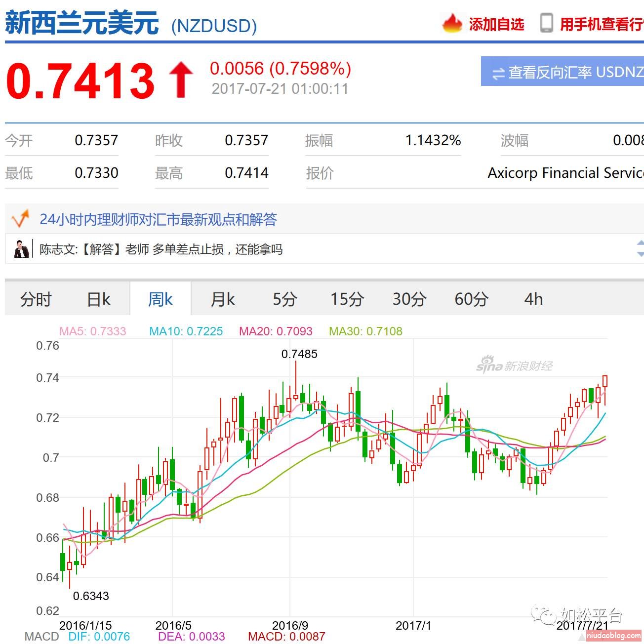Click the 0.76 price axis label

(x=47, y=346)
